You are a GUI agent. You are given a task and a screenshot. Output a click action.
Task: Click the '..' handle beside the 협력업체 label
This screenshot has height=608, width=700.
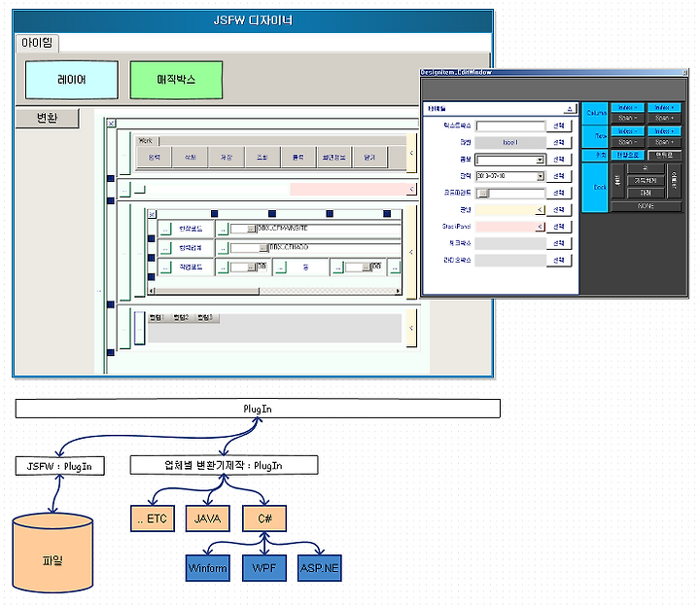coord(164,248)
